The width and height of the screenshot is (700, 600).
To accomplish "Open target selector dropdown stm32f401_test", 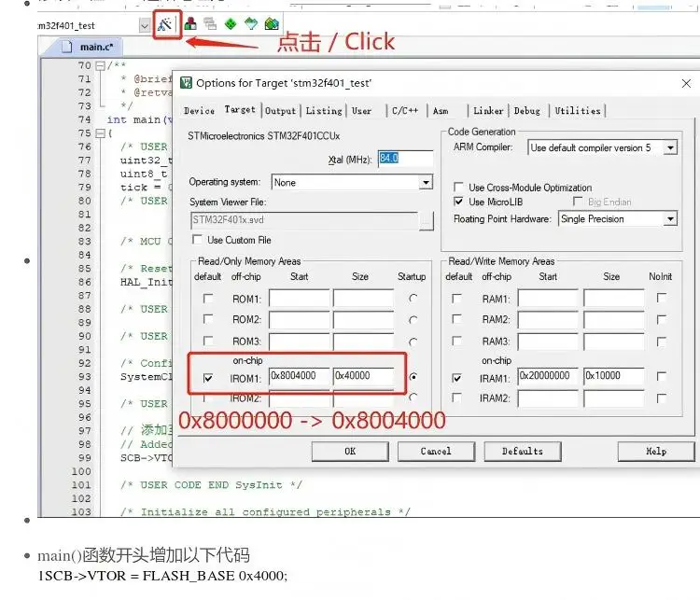I will pyautogui.click(x=144, y=26).
